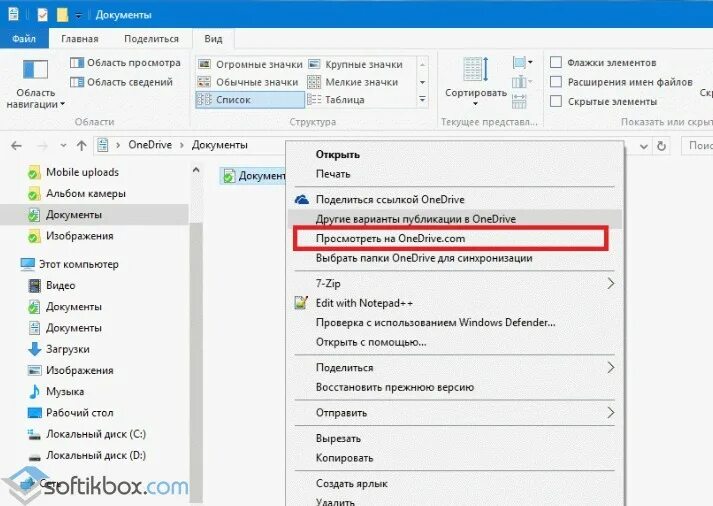The image size is (713, 506).
Task: Select Этот компьютер in navigation pane
Action: pos(70,264)
